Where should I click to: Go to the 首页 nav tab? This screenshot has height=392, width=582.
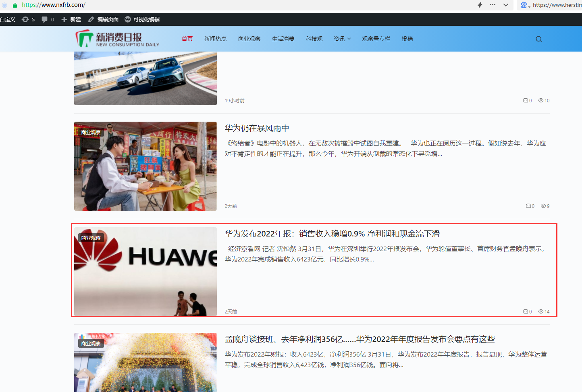[187, 39]
